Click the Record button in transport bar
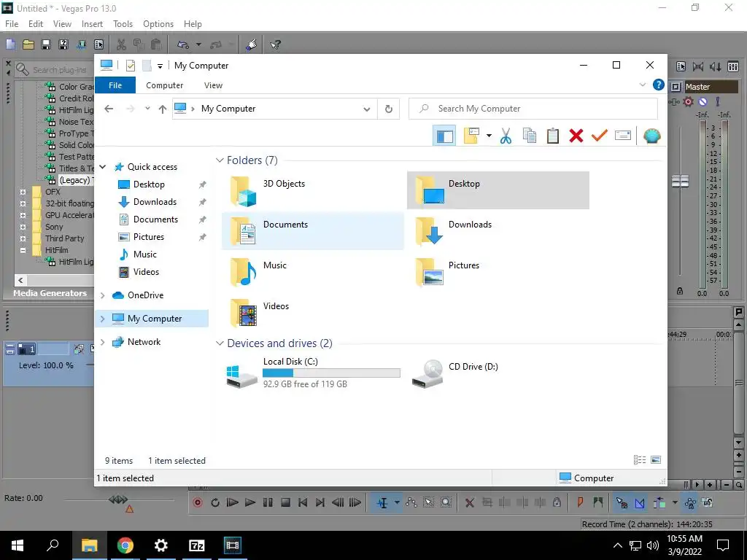The width and height of the screenshot is (747, 560). point(198,502)
